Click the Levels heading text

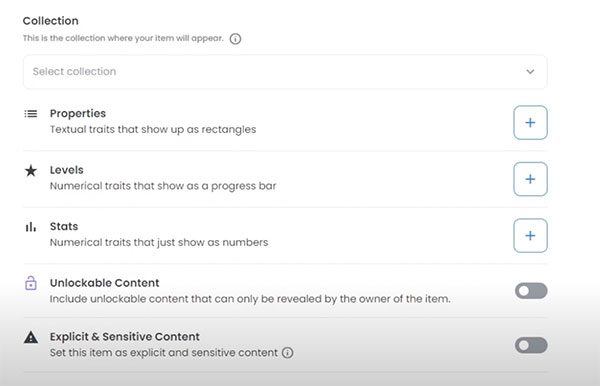(x=67, y=170)
